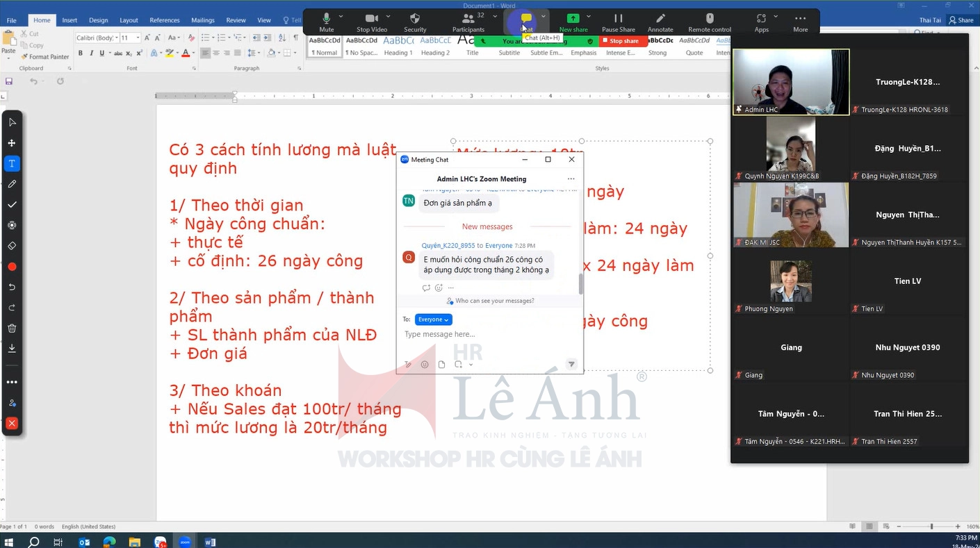Image resolution: width=980 pixels, height=548 pixels.
Task: Expand the Calibri font name dropdown
Action: 116,38
